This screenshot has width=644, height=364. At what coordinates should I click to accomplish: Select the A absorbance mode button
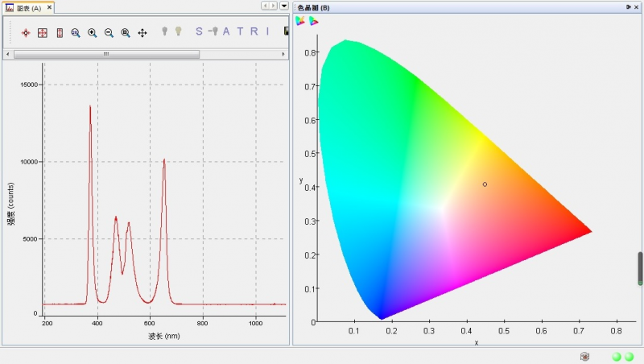point(226,32)
